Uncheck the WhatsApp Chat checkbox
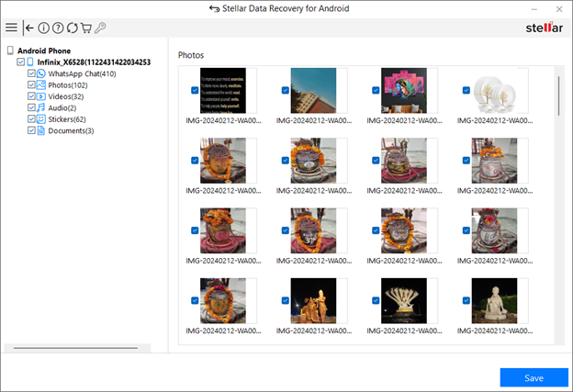The height and width of the screenshot is (392, 573). 32,73
